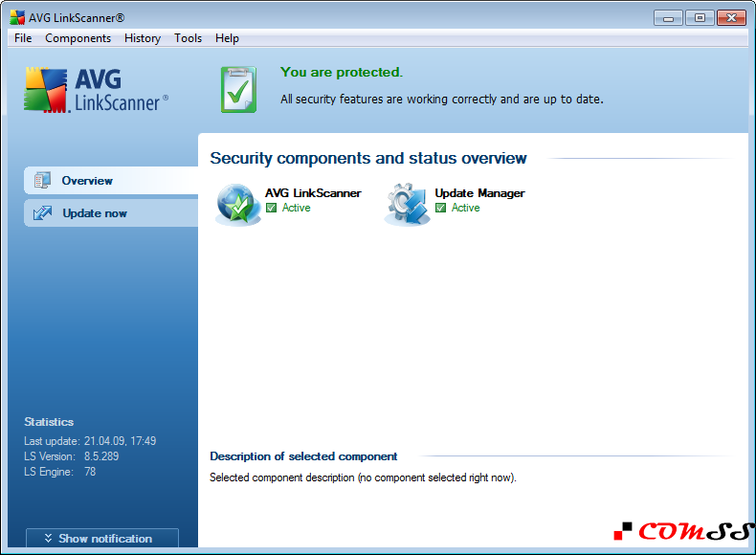Click the AVG LinkScanner globe icon
Viewport: 756px width, 555px height.
tap(236, 203)
